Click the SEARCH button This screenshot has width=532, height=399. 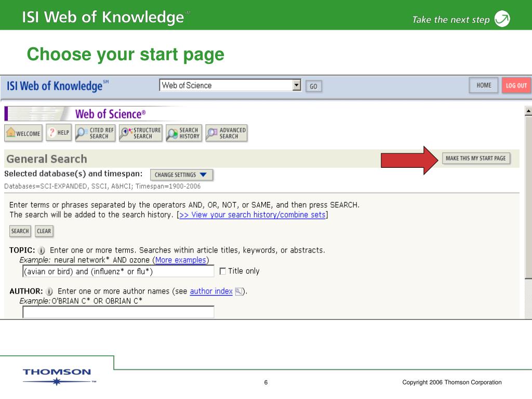click(20, 231)
